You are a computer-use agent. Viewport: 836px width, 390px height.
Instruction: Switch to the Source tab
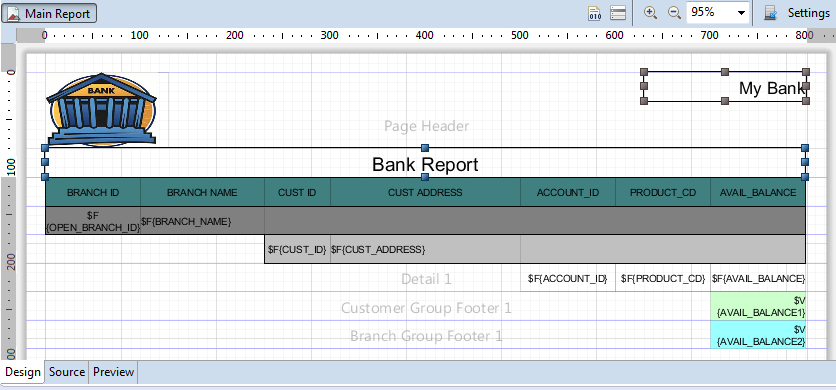pyautogui.click(x=67, y=372)
